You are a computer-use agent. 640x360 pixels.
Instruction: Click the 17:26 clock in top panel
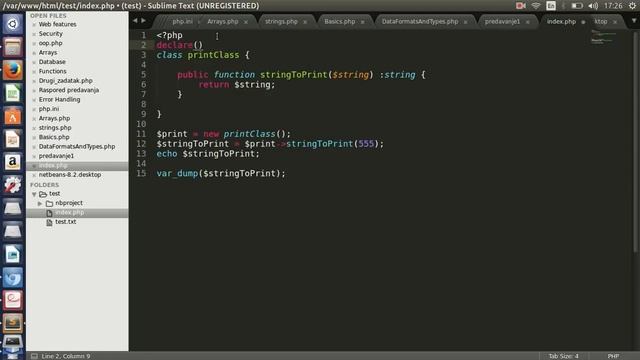tap(613, 6)
